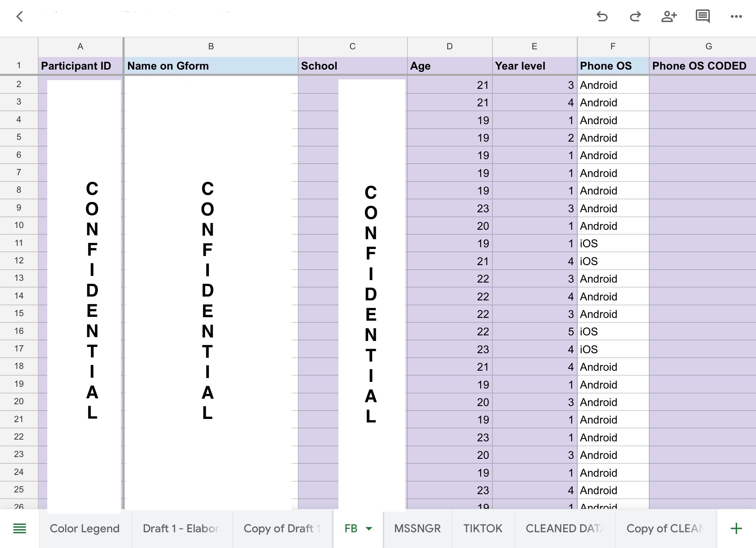Switch to the MSSNGR sheet tab
Screen dimensions: 756x548
tap(418, 528)
